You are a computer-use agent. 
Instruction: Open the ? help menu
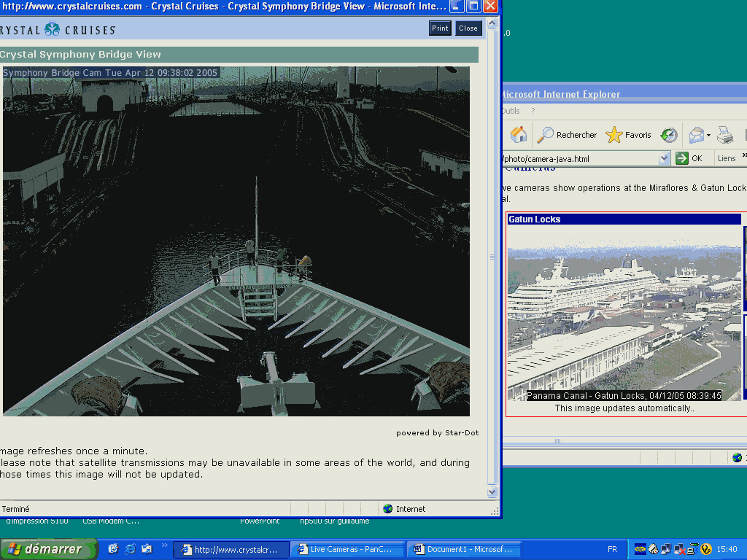(x=533, y=111)
